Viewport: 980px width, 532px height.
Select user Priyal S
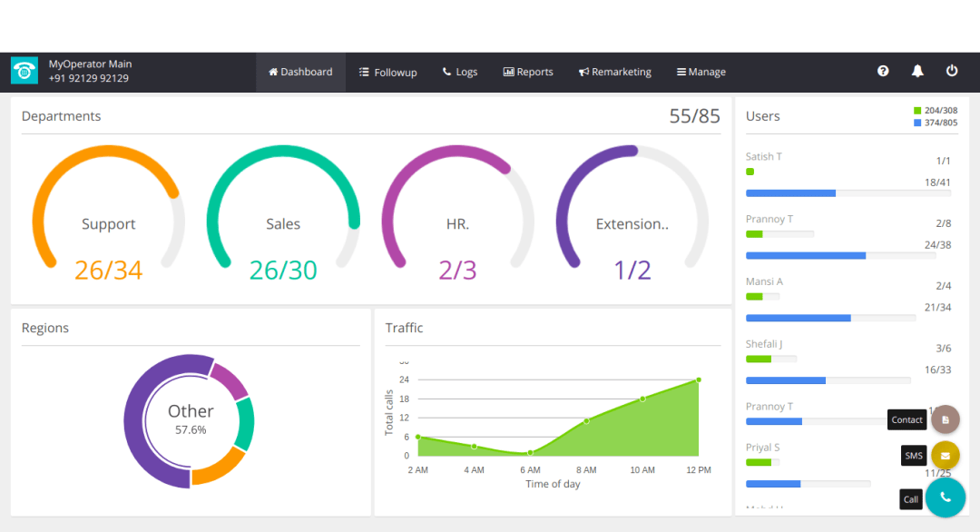[762, 448]
